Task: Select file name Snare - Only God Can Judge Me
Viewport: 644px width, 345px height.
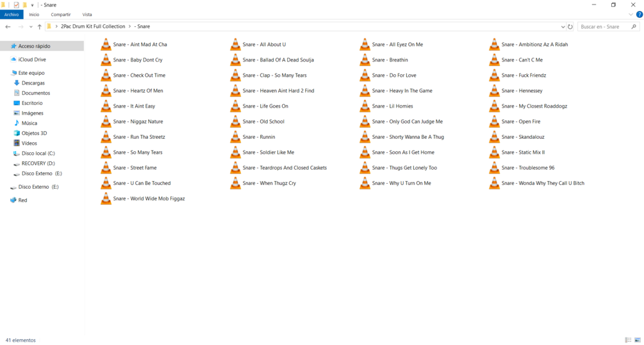Action: pyautogui.click(x=407, y=122)
